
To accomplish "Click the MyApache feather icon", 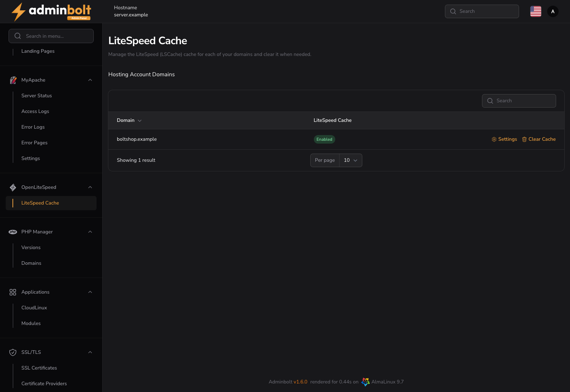I will (x=13, y=80).
